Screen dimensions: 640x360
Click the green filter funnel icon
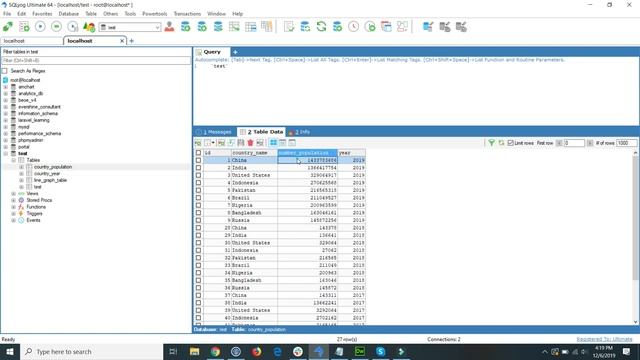pyautogui.click(x=491, y=143)
